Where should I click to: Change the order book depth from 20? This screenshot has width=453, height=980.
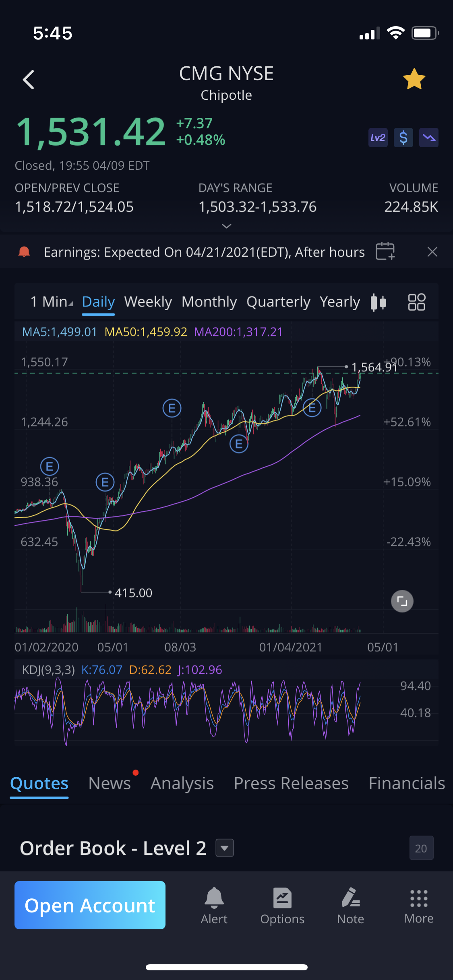pos(421,848)
